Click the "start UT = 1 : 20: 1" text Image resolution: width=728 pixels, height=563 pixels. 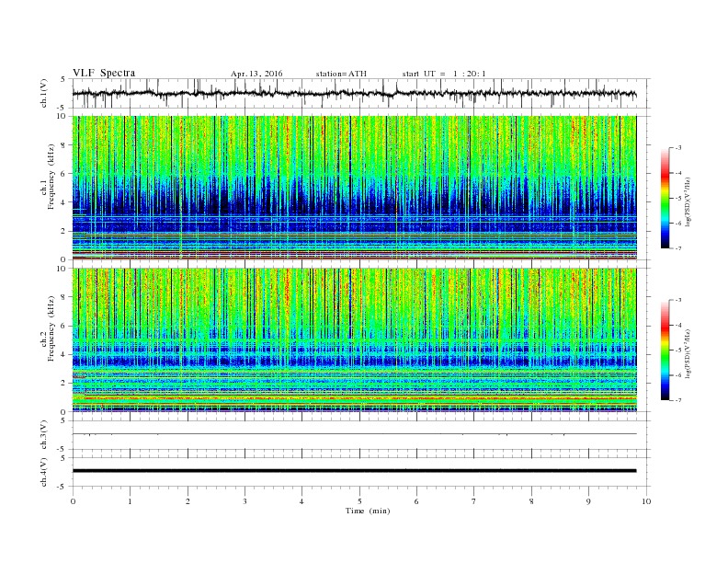click(444, 74)
